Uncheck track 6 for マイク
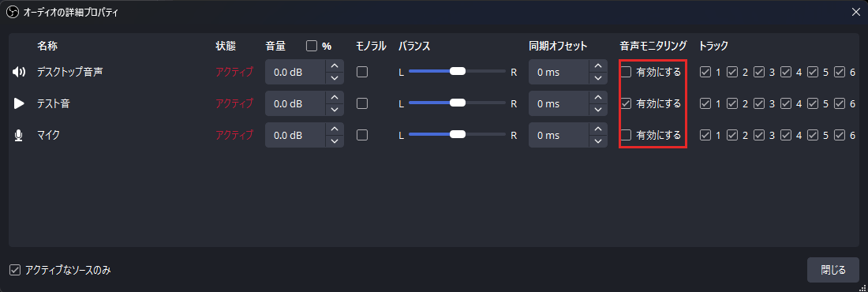Viewport: 868px width, 292px height. 840,135
